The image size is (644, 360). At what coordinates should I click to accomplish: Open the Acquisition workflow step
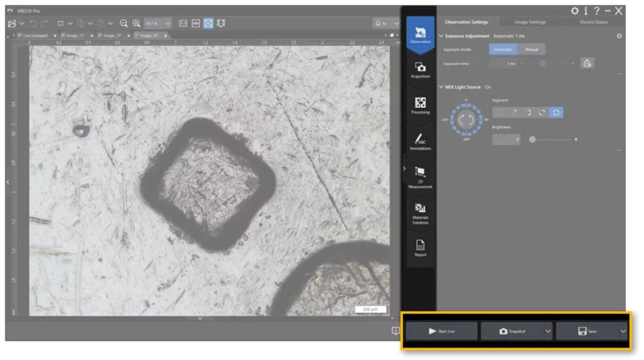[420, 70]
